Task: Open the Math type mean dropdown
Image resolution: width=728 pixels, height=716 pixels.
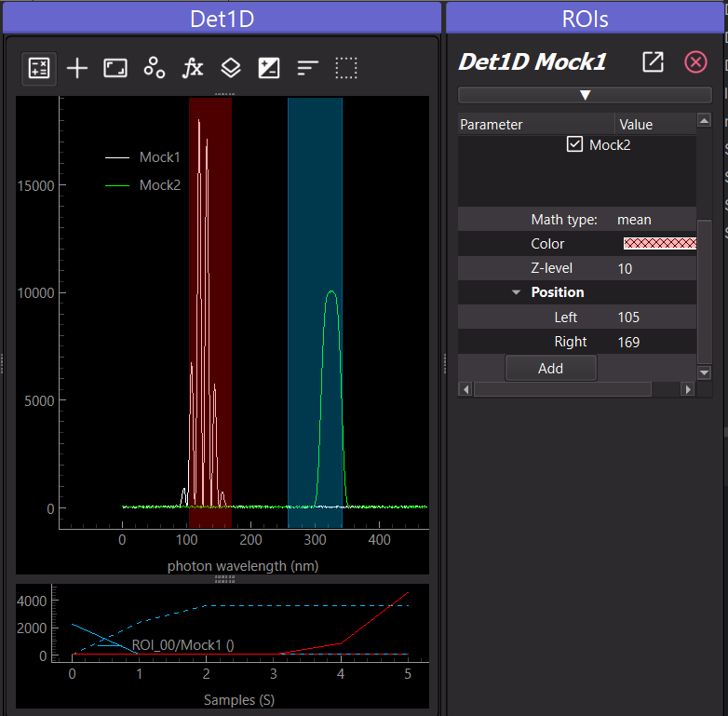Action: point(656,220)
